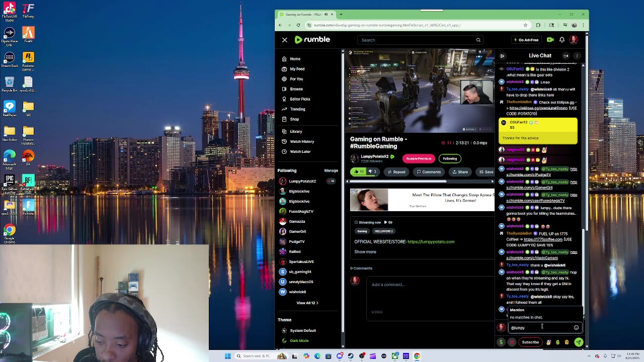Open Chrome extensions puzzle icon

[538, 25]
